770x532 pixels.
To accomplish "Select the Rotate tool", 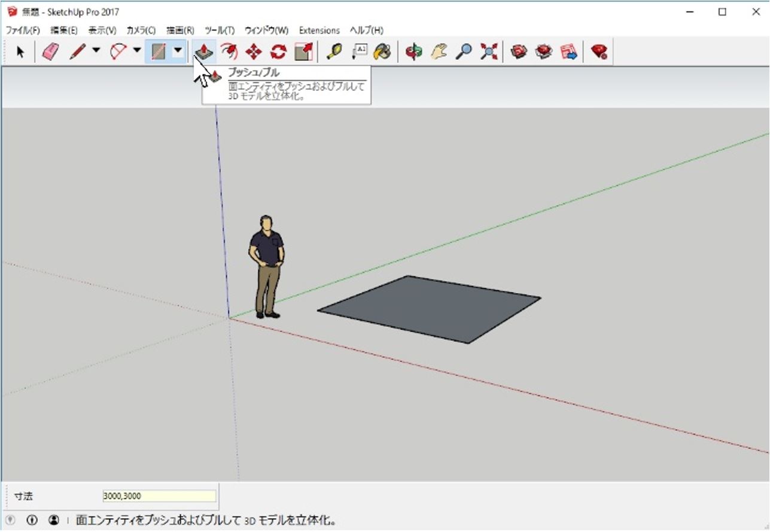I will 278,52.
